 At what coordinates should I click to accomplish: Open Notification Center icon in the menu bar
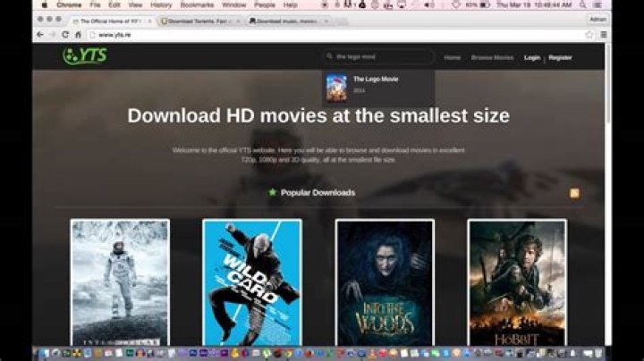tap(598, 5)
